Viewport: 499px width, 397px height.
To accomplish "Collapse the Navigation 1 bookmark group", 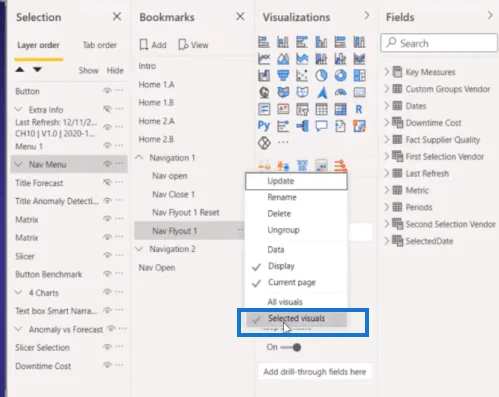I will pos(139,157).
